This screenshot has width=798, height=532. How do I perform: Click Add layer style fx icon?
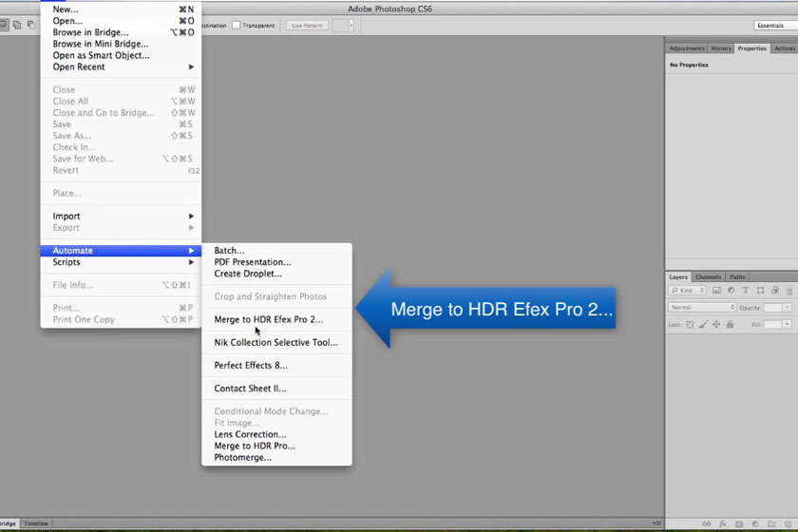coord(723,523)
